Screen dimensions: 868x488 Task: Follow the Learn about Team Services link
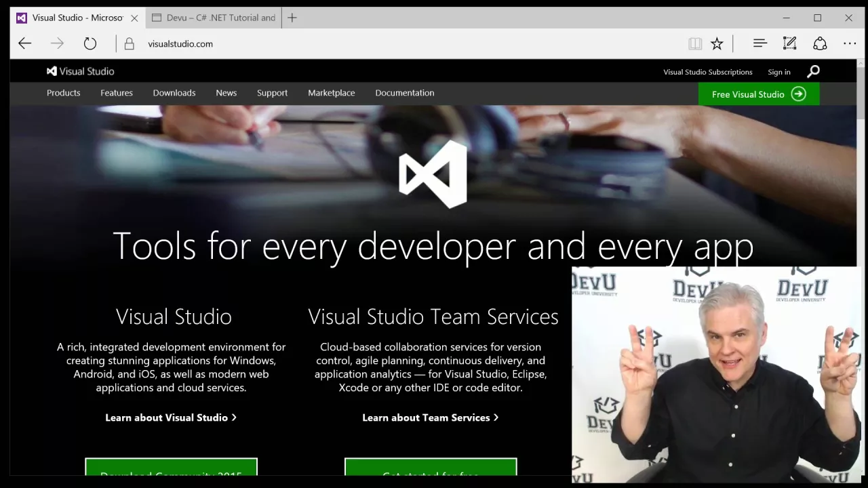[430, 418]
